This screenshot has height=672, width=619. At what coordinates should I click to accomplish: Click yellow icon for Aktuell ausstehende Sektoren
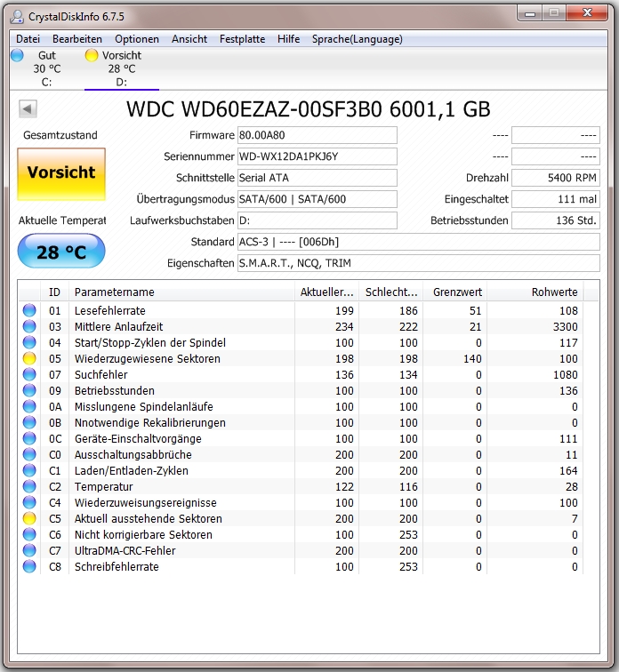[29, 518]
